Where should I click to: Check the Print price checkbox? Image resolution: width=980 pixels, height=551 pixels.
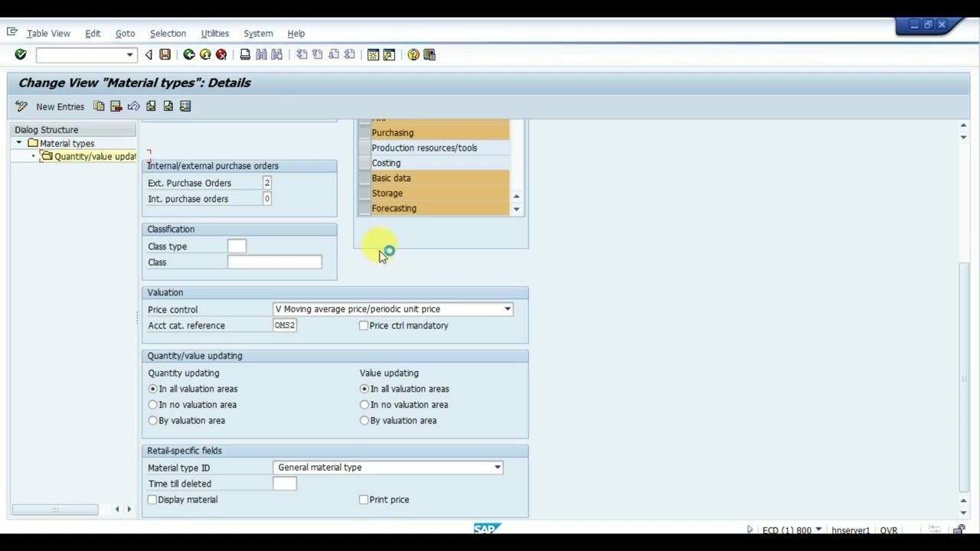point(364,500)
